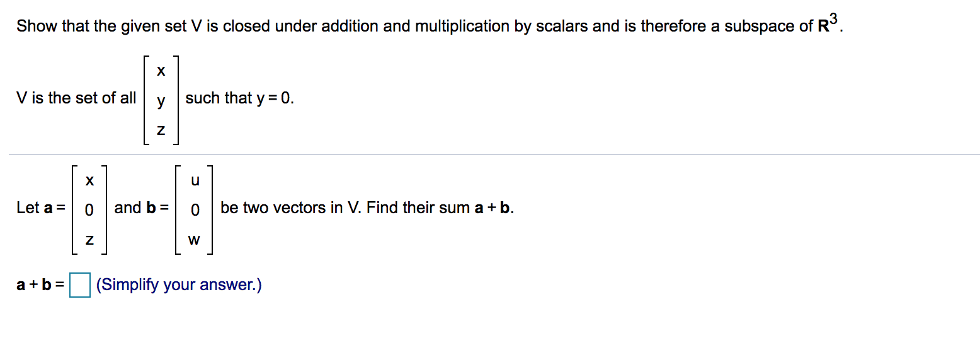The image size is (980, 362).
Task: Select the x entry in V's definition vector
Action: [161, 71]
